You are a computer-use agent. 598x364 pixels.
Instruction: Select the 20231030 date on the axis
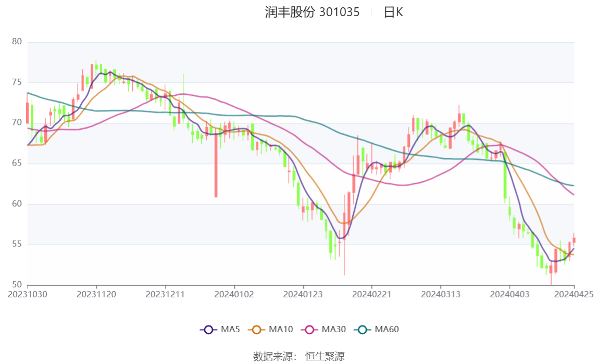click(x=27, y=294)
